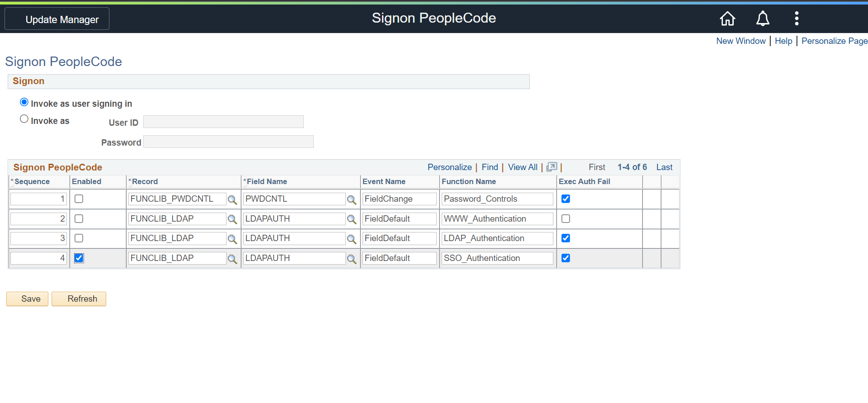Go to the Home icon
The image size is (868, 403).
coord(727,19)
